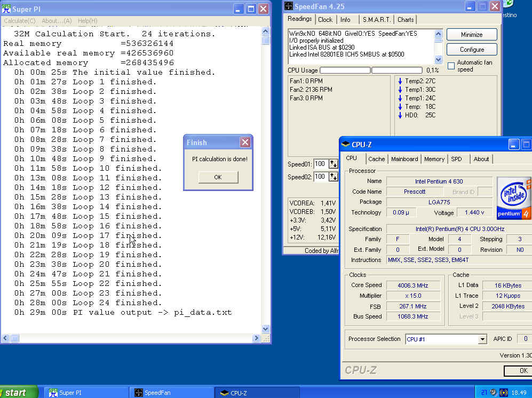The image size is (532, 398).
Task: Select the Readings tab in SpeedFan
Action: click(x=299, y=19)
